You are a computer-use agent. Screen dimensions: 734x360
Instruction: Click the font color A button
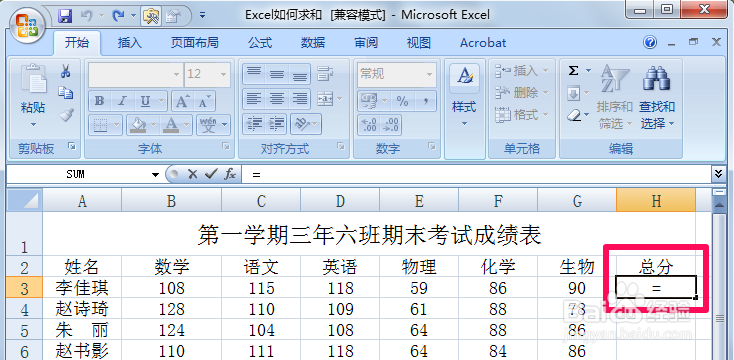171,125
